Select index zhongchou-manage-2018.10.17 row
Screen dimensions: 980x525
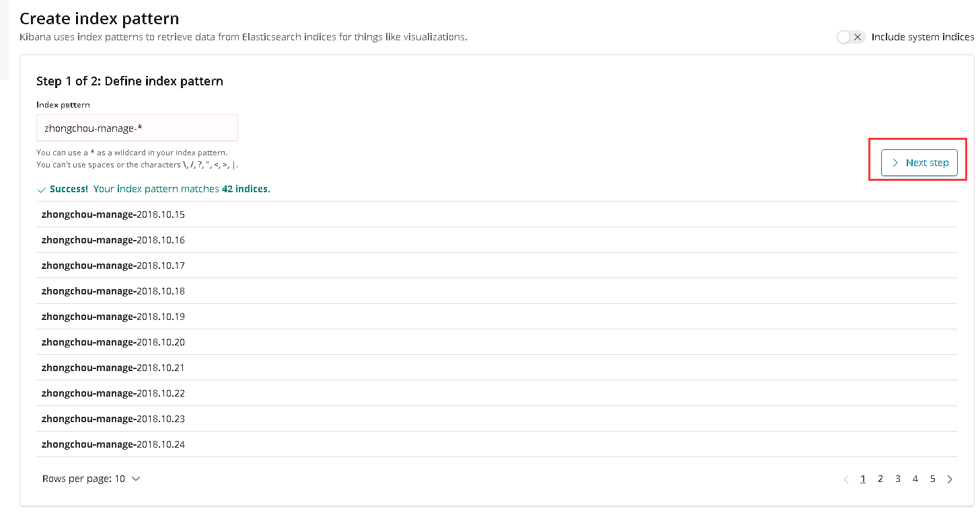tap(497, 266)
